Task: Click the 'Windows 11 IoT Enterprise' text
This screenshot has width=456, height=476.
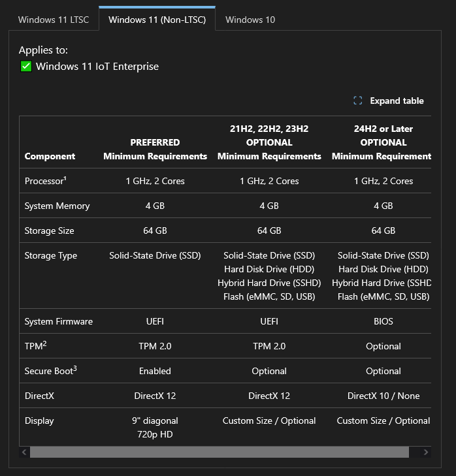Action: [97, 67]
